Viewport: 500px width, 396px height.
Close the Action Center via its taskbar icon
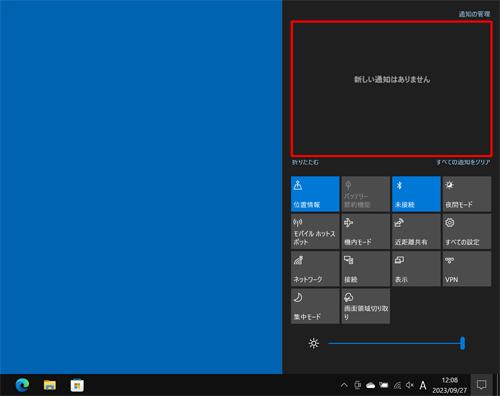pos(481,385)
